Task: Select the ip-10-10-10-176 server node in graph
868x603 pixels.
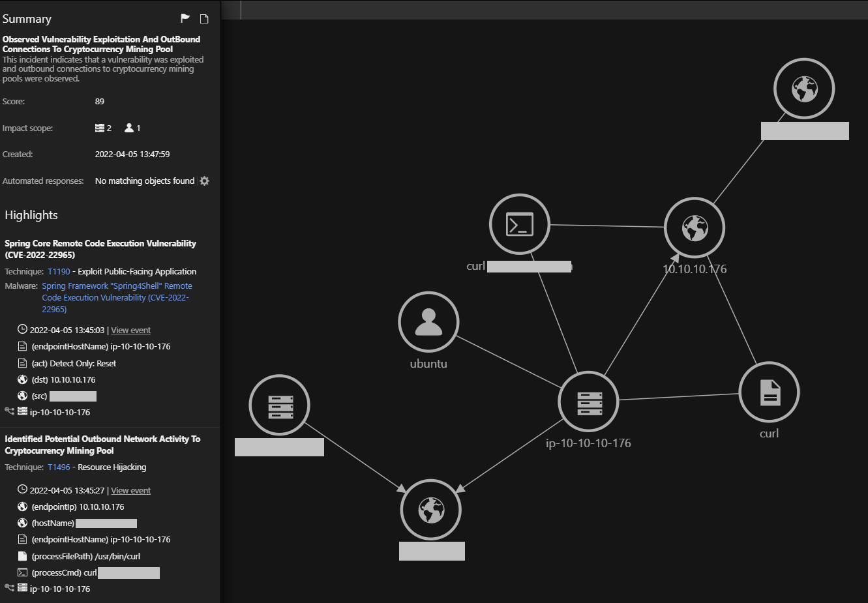Action: point(588,402)
